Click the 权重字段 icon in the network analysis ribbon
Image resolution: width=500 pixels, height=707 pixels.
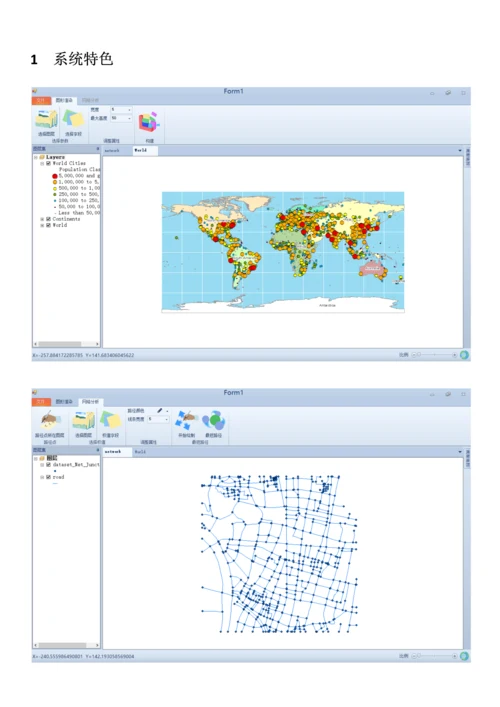[110, 421]
